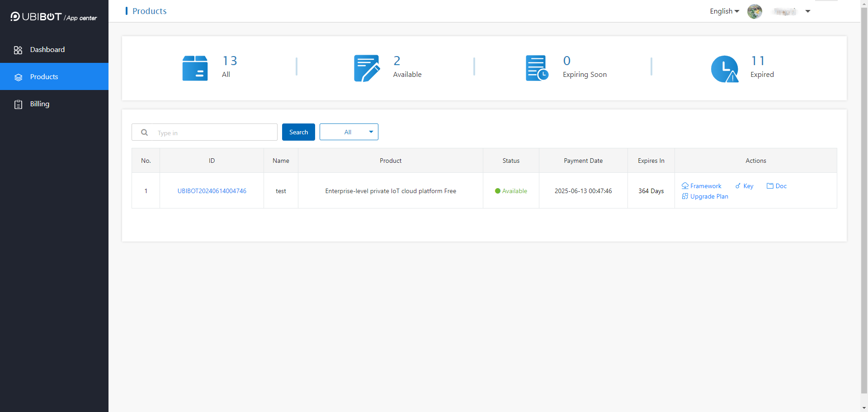Click the '364 Days' expiry cell
The width and height of the screenshot is (868, 412).
pos(651,191)
